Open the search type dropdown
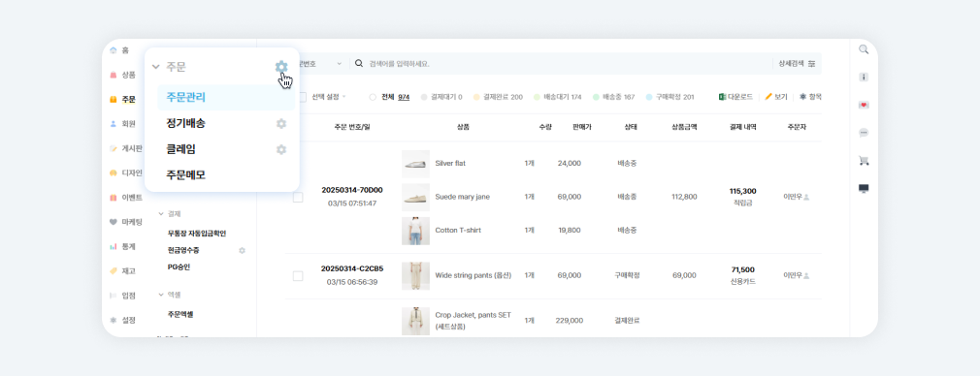 pos(320,64)
